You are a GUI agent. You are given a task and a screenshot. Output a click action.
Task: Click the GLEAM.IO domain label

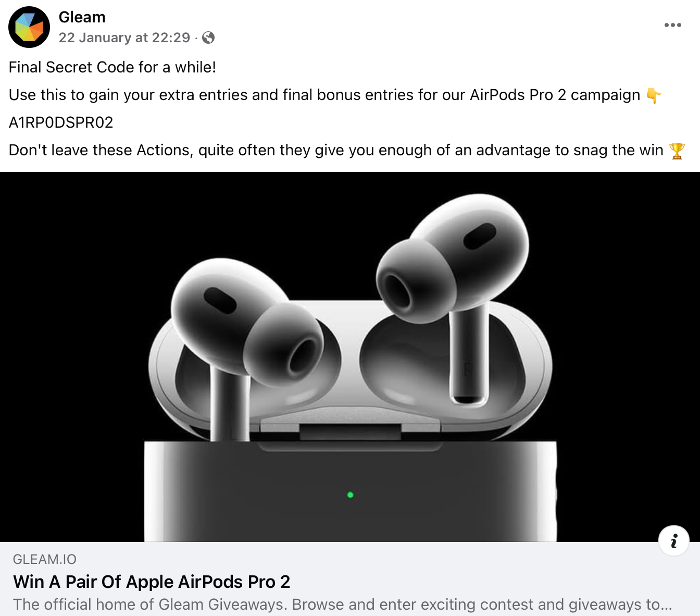click(45, 559)
